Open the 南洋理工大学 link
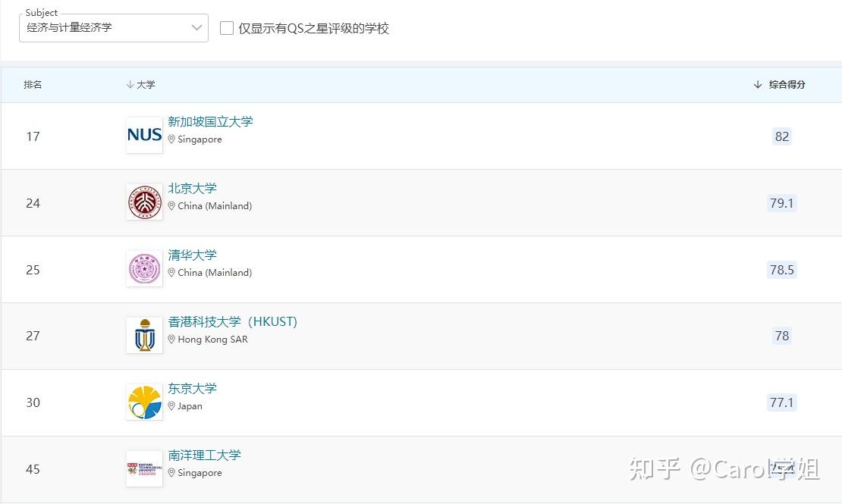The height and width of the screenshot is (504, 842). pos(205,455)
